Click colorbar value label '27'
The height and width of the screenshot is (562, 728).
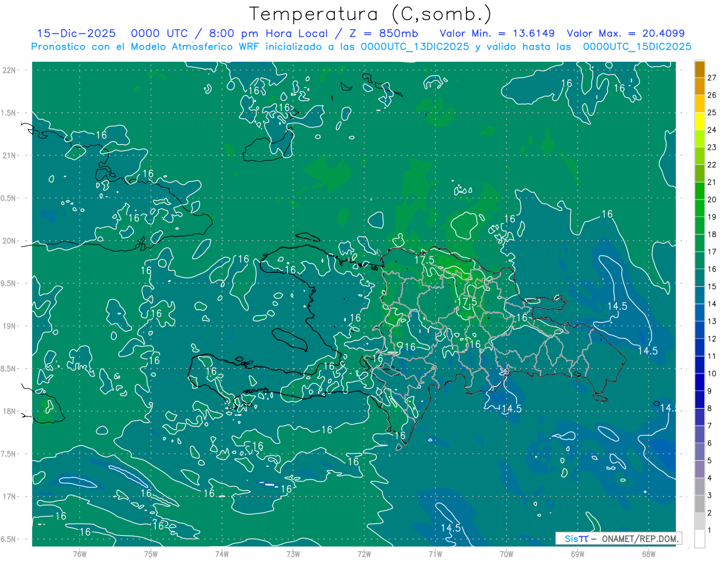click(712, 78)
